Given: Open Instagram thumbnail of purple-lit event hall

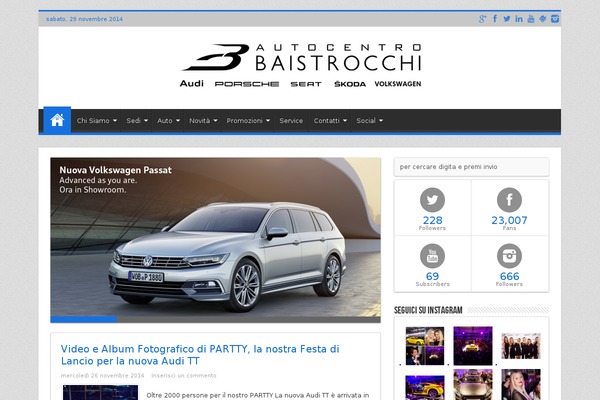Looking at the screenshot, I should (473, 346).
